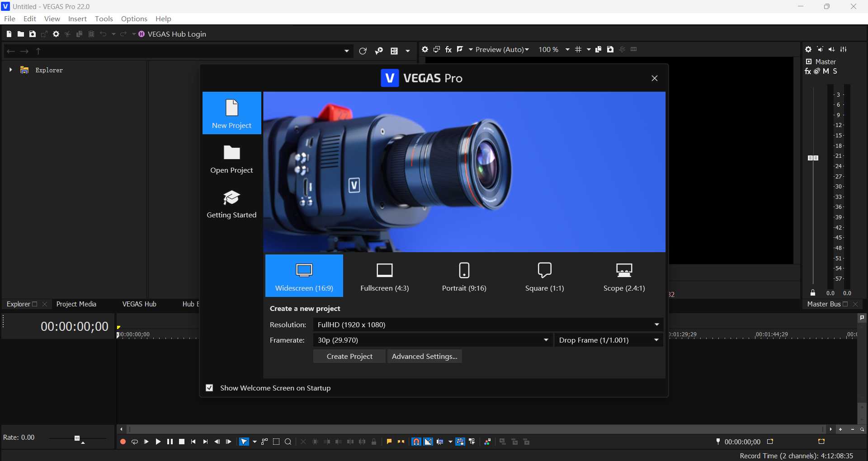The image size is (868, 461).
Task: Click the Rate slider handle
Action: point(77,438)
